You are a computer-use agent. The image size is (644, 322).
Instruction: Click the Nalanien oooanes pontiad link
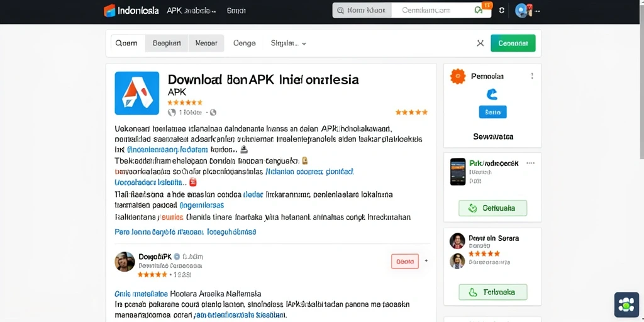[310, 171]
